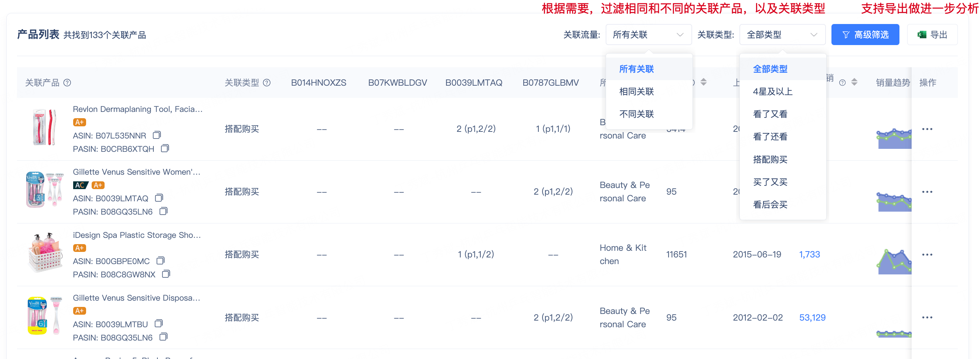Screen dimensions: 980x359
Task: Click A+ badge under iDesign Spa product
Action: [x=79, y=248]
